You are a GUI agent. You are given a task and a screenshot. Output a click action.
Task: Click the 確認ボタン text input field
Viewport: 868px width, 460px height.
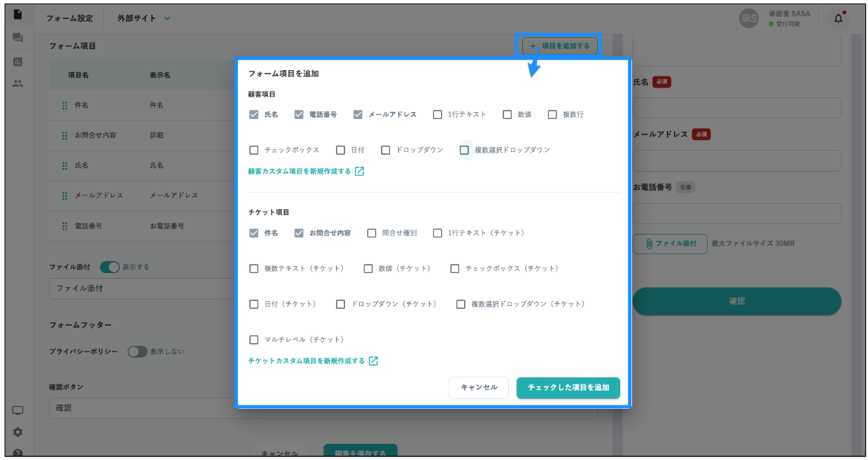(x=140, y=407)
